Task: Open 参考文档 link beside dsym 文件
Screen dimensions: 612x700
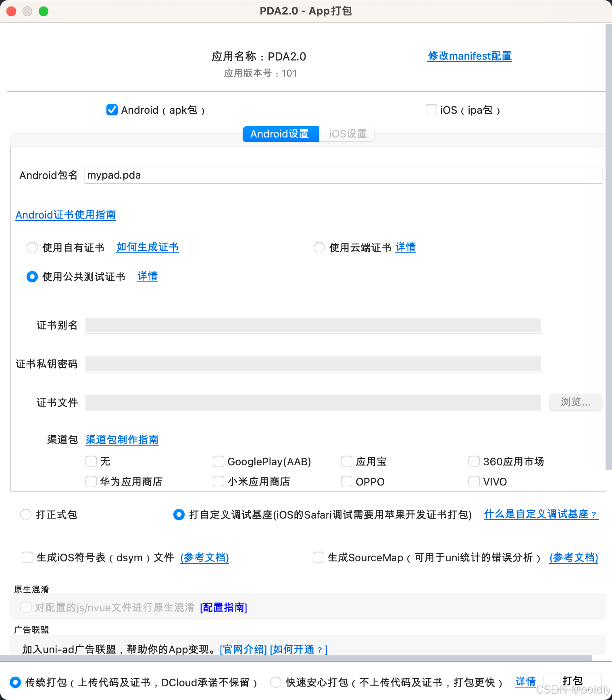Action: 205,558
